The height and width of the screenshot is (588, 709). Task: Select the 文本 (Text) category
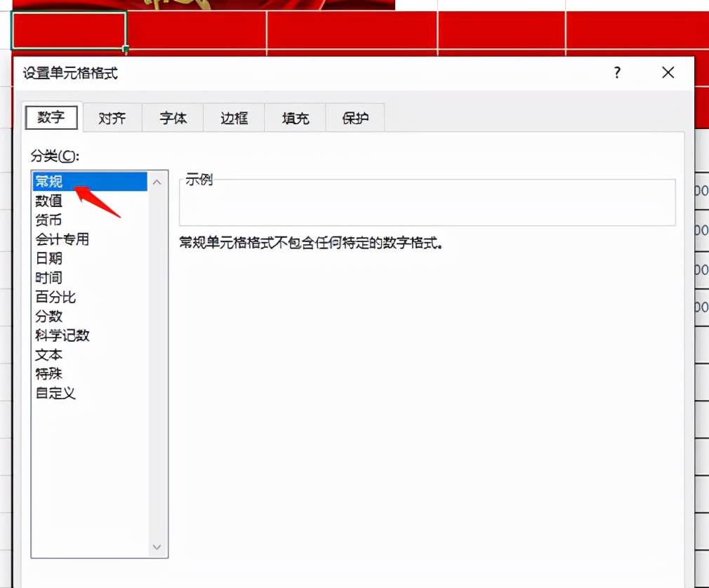point(48,354)
